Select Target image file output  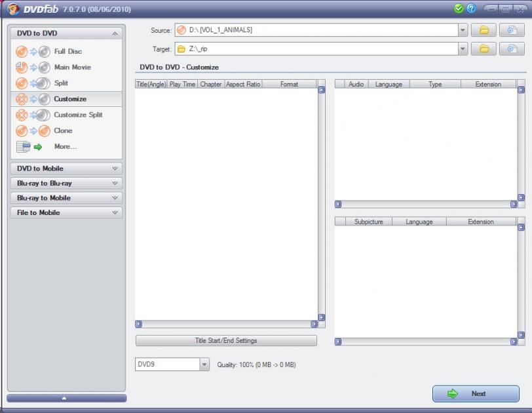[512, 49]
